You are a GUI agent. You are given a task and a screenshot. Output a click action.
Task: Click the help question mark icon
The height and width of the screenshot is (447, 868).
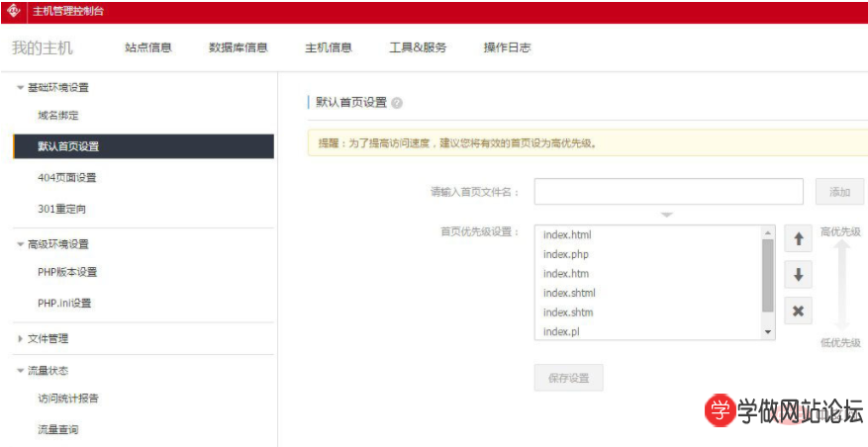coord(397,103)
